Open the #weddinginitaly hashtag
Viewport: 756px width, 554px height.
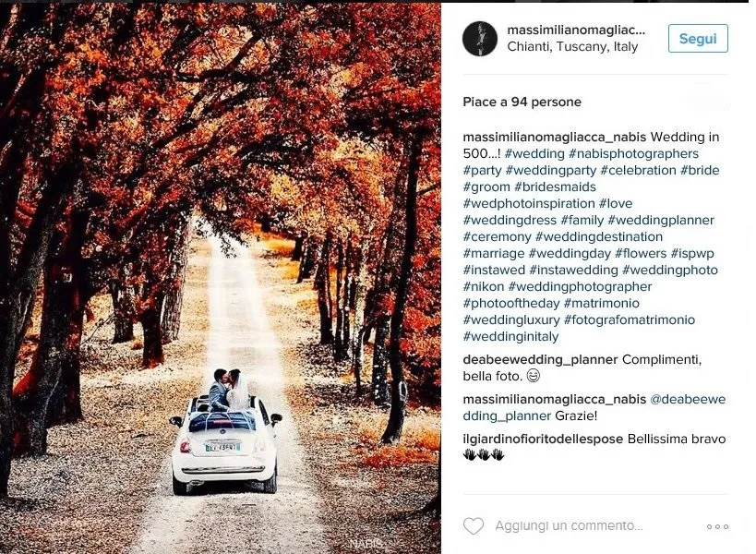pos(510,336)
